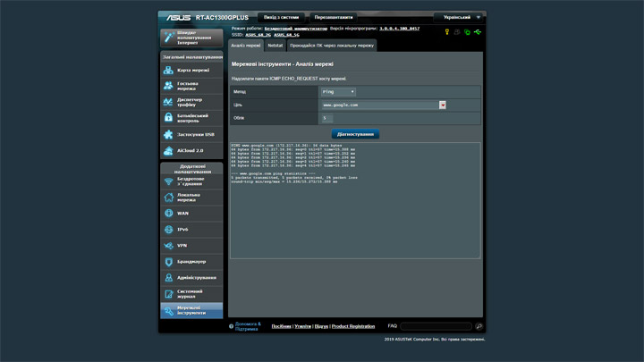
Task: Open firmware version 3.0.0.4.380_8457 link
Action: 399,29
